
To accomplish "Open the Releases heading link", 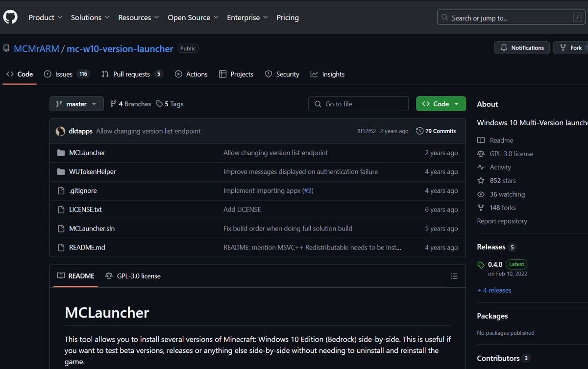I will pos(496,247).
